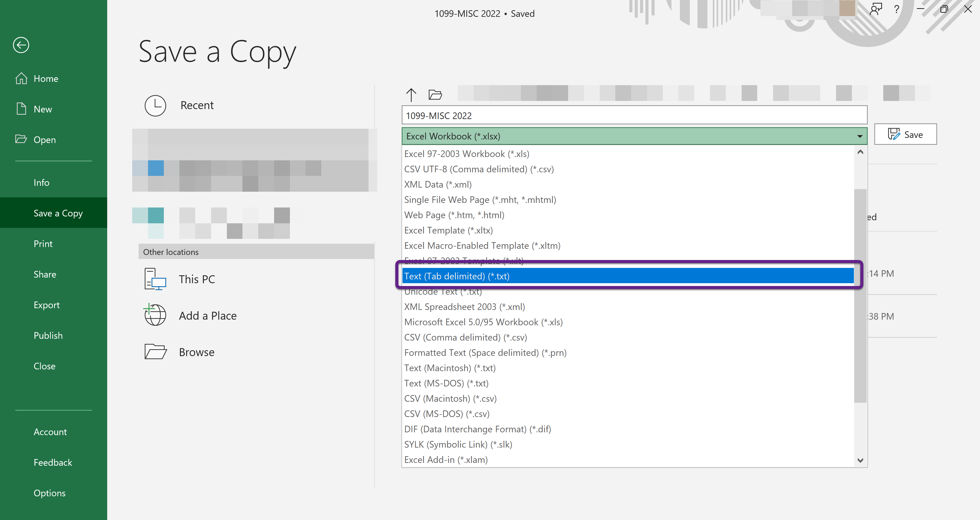
Task: Click the Home house icon
Action: (x=21, y=78)
